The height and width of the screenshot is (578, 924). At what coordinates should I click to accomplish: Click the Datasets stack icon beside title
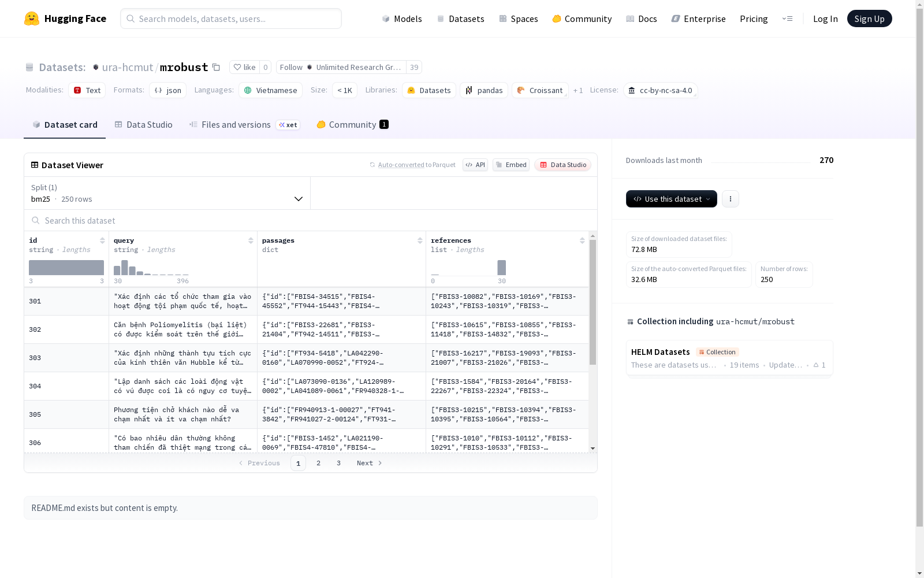pos(29,68)
